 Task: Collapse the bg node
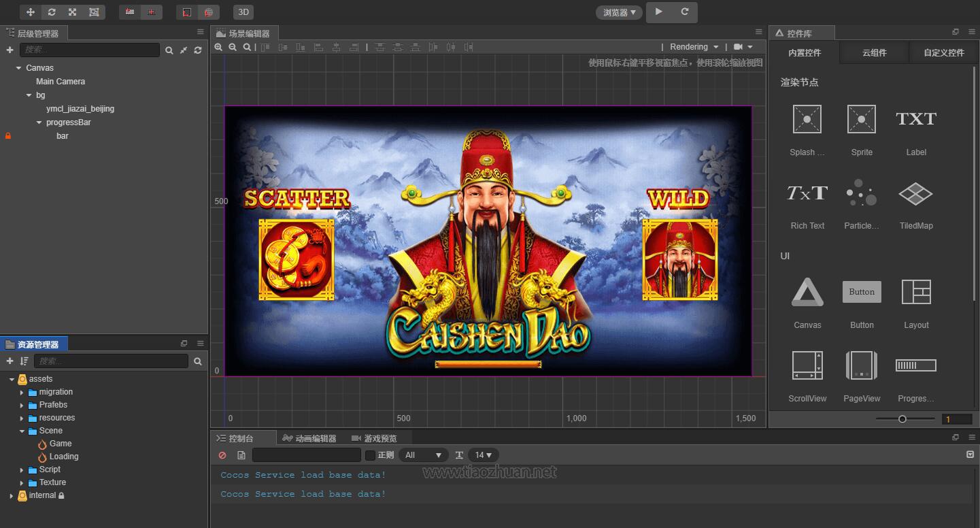[x=29, y=95]
